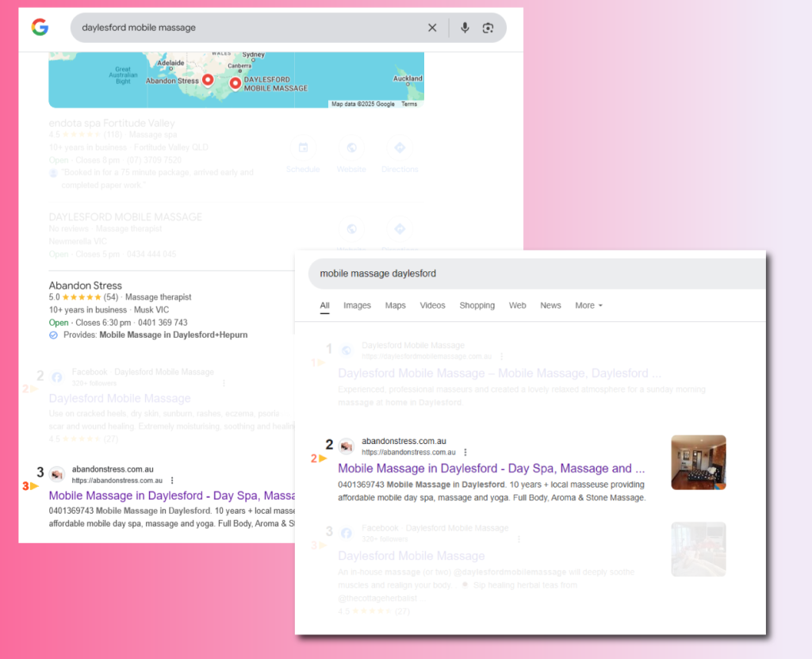
Task: Click Directions icon for endota spa
Action: [x=400, y=148]
